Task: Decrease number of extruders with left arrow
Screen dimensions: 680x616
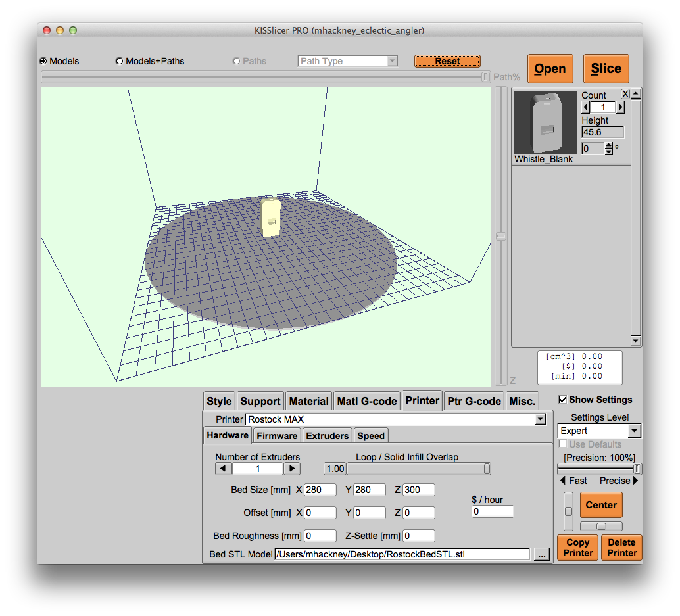Action: pyautogui.click(x=224, y=469)
